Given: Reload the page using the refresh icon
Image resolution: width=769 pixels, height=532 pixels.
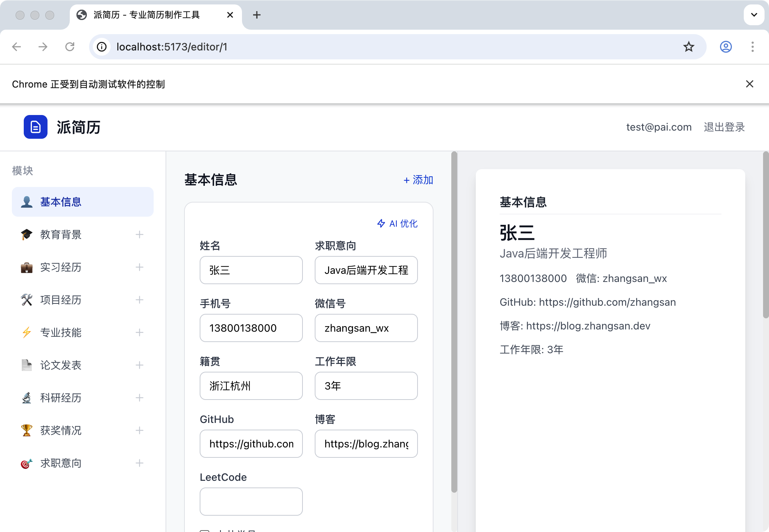Looking at the screenshot, I should [x=70, y=47].
